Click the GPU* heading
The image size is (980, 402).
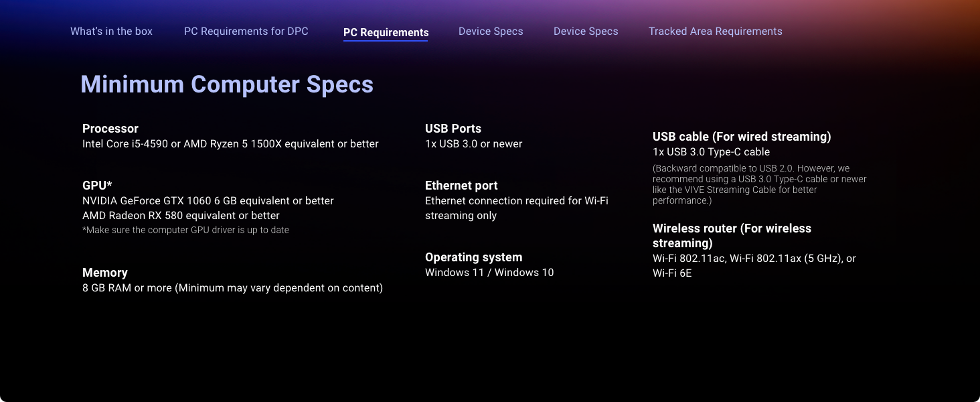pyautogui.click(x=97, y=186)
